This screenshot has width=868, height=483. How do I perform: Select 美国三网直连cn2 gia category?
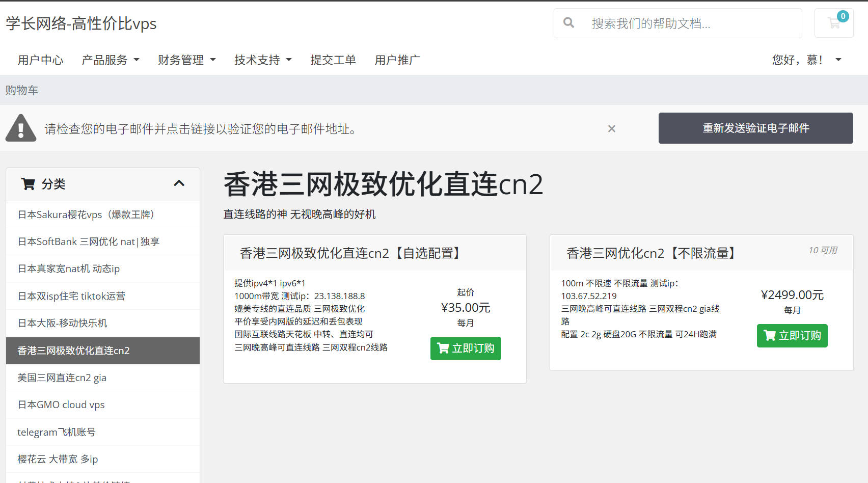point(62,378)
